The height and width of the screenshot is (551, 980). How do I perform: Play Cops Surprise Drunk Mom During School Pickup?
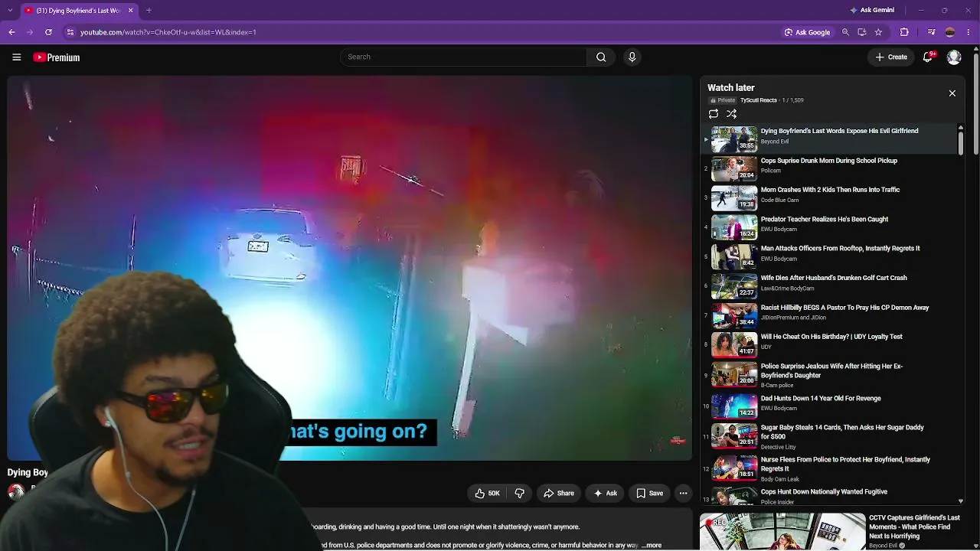click(x=829, y=161)
